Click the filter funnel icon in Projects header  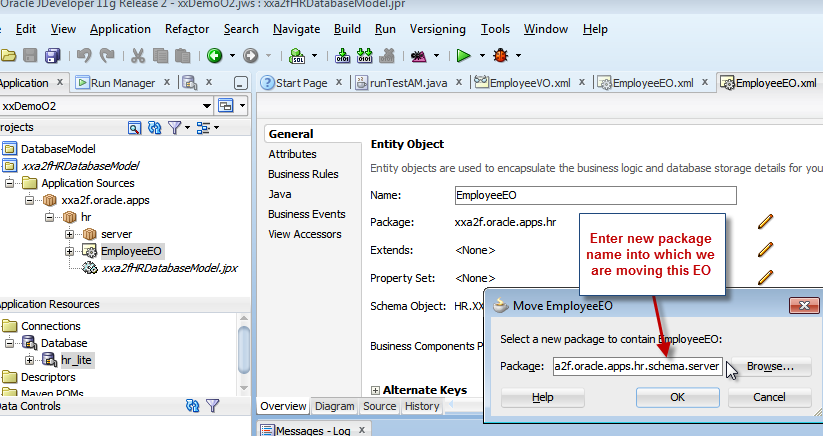click(174, 127)
